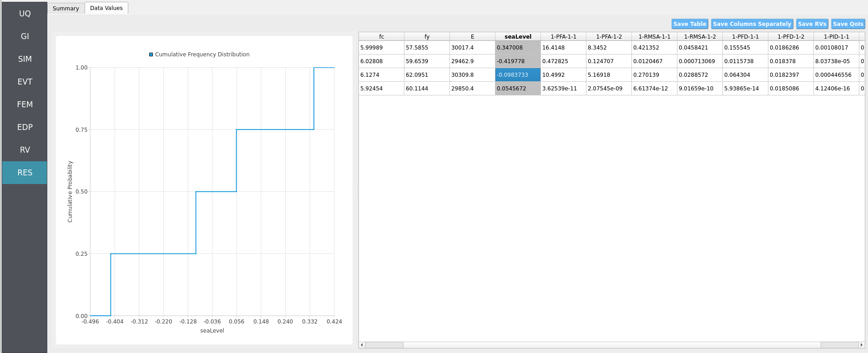Screen dimensions: 868x353
Task: Select cell with value 60.1144
Action: [427, 89]
